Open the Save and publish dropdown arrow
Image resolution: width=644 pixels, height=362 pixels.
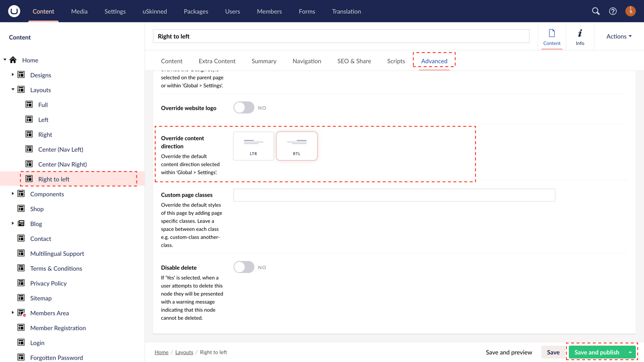pos(630,352)
